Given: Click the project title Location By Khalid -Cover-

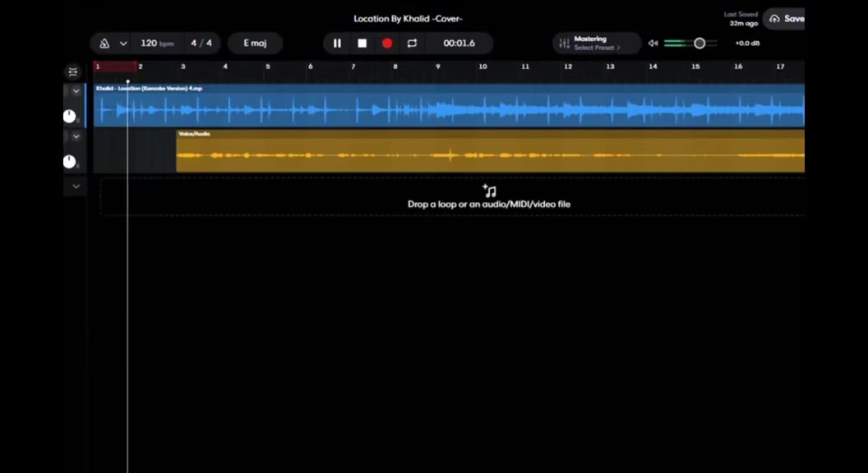Looking at the screenshot, I should pos(408,19).
